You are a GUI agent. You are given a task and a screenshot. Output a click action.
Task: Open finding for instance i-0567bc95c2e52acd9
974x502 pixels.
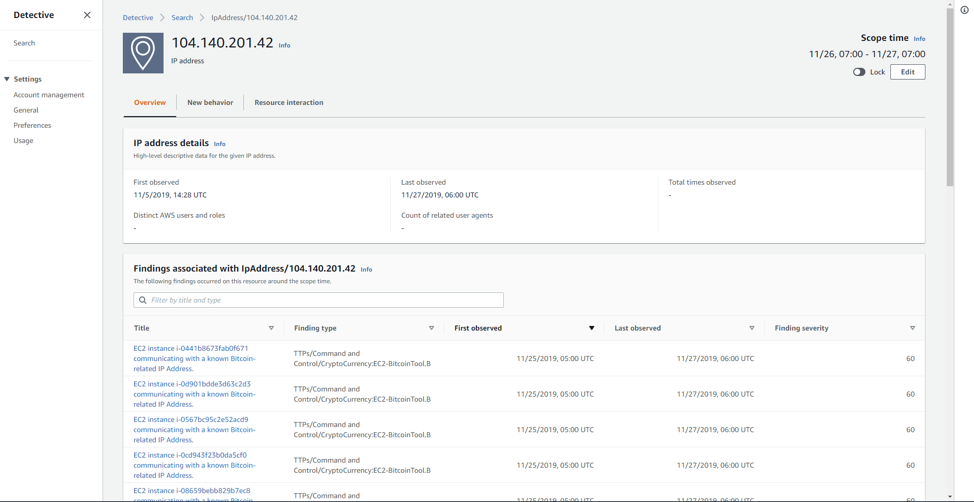[x=194, y=429]
